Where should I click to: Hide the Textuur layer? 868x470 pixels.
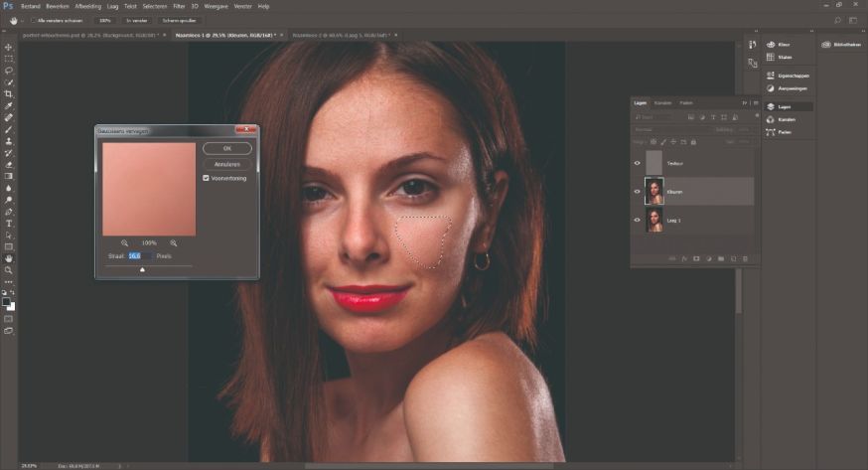tap(637, 163)
